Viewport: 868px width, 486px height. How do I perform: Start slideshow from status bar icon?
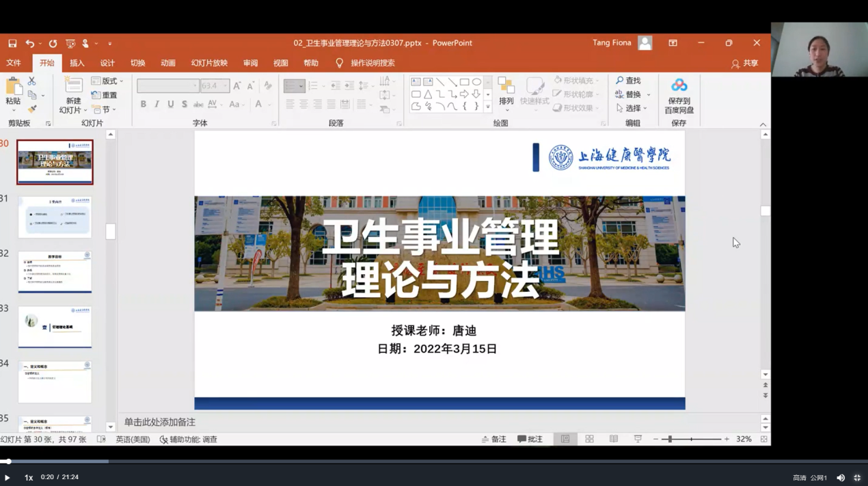[638, 439]
